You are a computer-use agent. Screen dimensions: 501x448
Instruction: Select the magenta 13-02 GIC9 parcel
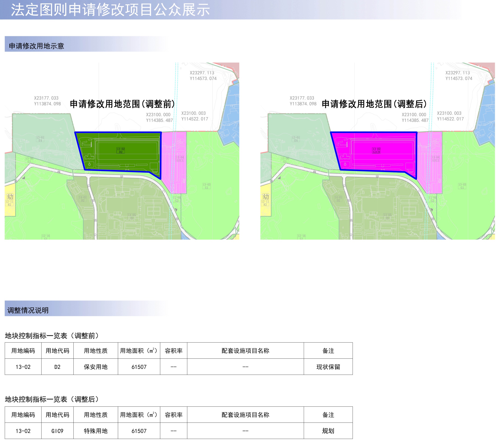tap(376, 150)
